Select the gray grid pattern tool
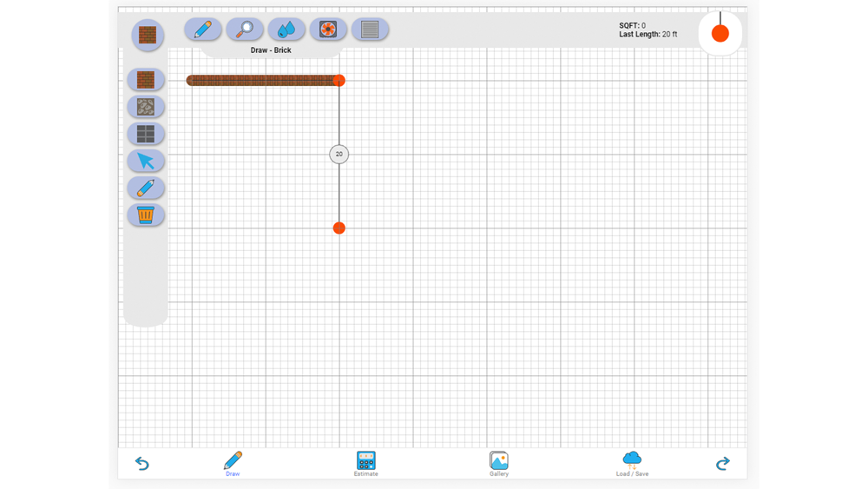Screen dimensions: 868x489 coord(370,30)
